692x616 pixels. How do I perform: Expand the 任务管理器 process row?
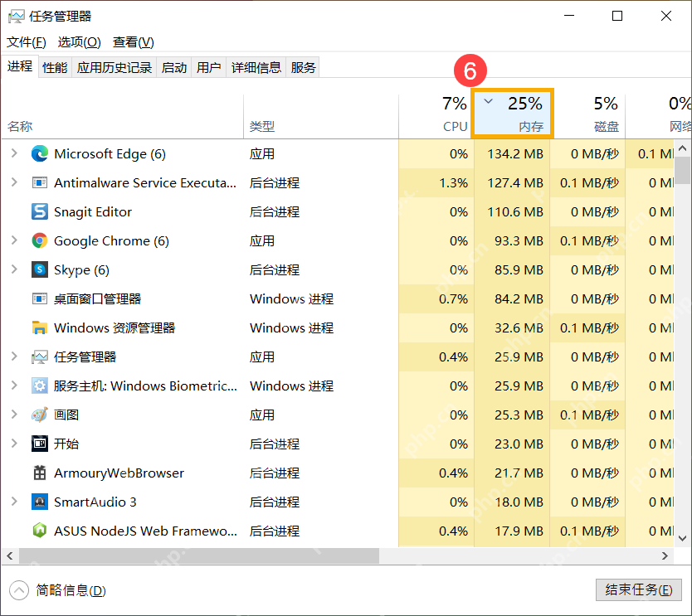click(x=14, y=357)
